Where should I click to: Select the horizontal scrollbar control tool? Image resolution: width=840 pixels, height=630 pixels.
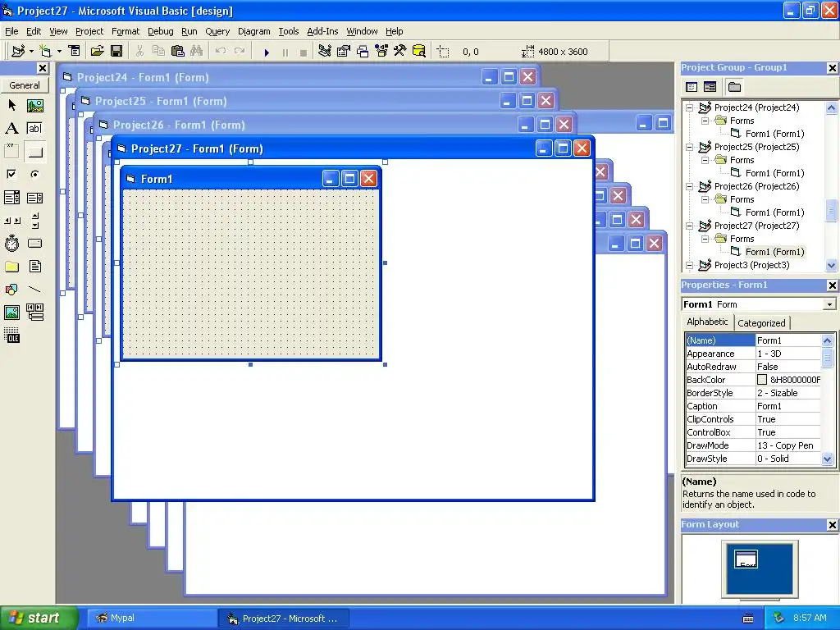click(11, 220)
